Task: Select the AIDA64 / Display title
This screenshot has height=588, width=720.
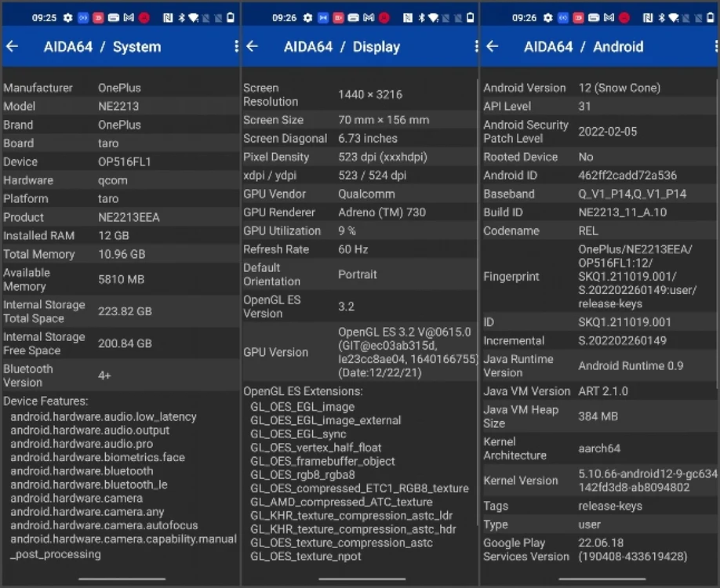Action: coord(342,47)
